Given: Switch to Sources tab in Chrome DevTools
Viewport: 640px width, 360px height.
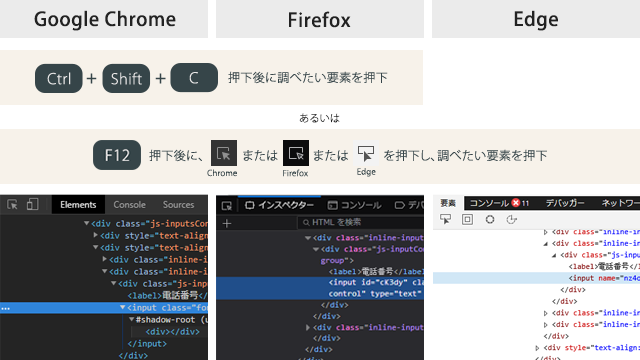Looking at the screenshot, I should click(178, 204).
